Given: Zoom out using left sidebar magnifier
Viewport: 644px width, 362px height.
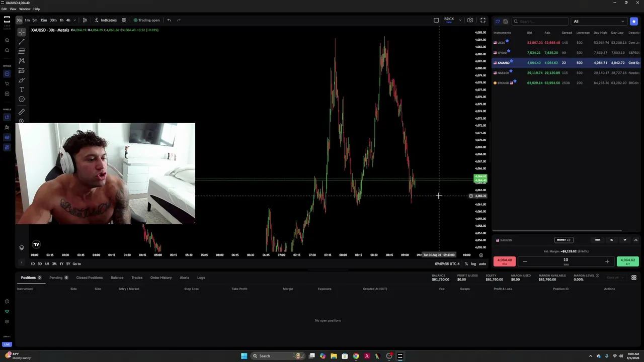Looking at the screenshot, I should tap(7, 50).
